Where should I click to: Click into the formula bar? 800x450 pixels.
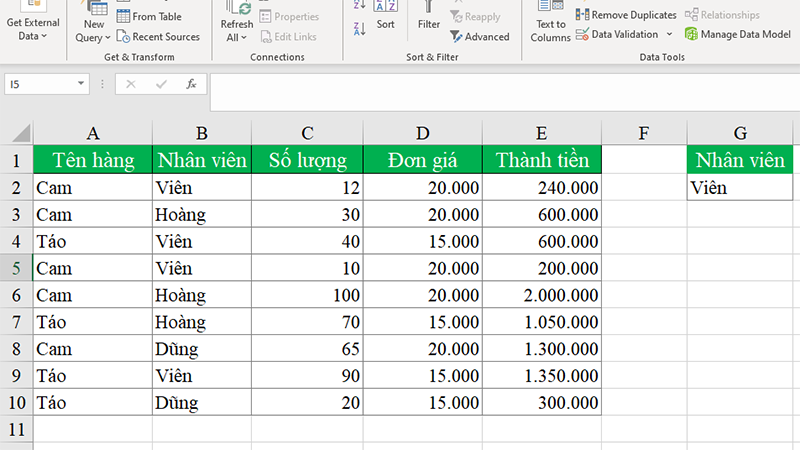(505, 92)
